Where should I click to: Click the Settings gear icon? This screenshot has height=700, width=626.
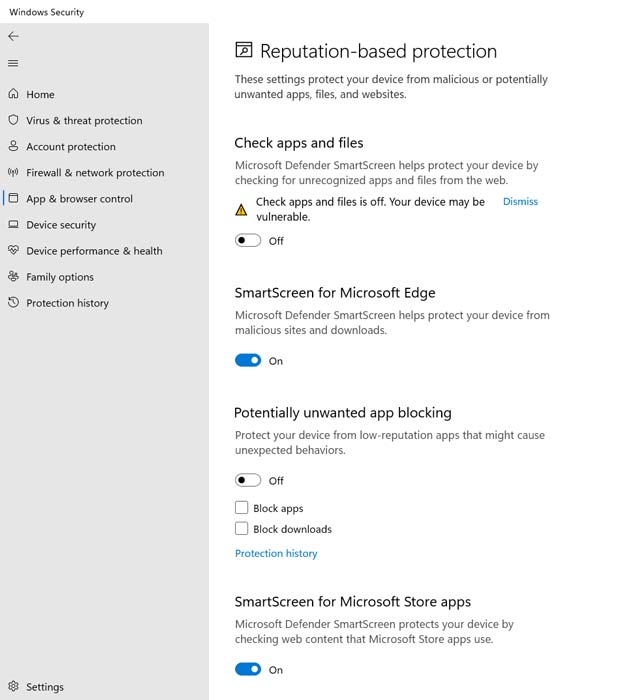pos(13,686)
